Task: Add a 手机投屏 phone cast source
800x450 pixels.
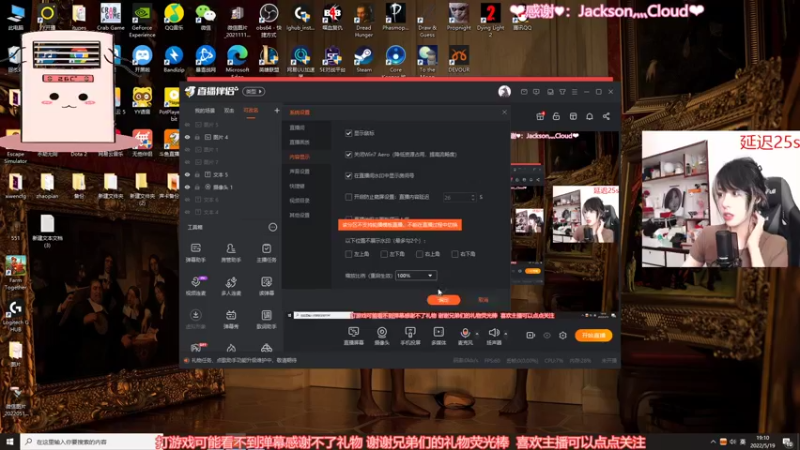Action: tap(410, 336)
